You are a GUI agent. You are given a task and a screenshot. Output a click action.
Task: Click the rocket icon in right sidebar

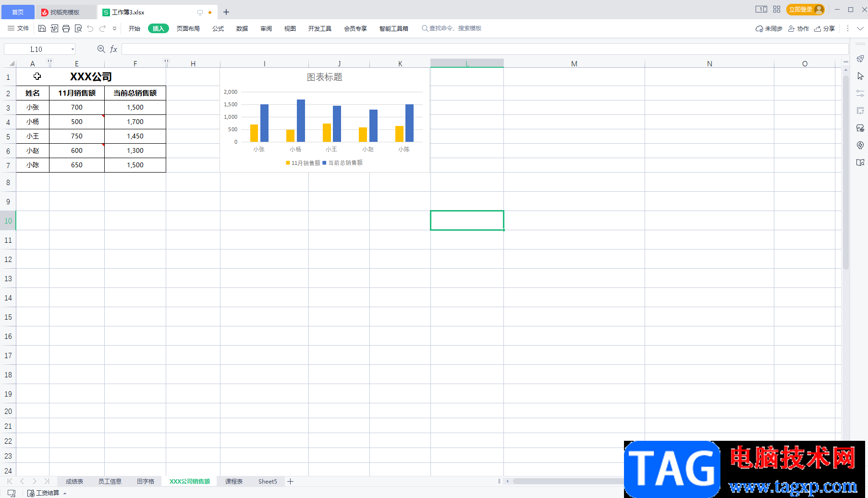(860, 59)
